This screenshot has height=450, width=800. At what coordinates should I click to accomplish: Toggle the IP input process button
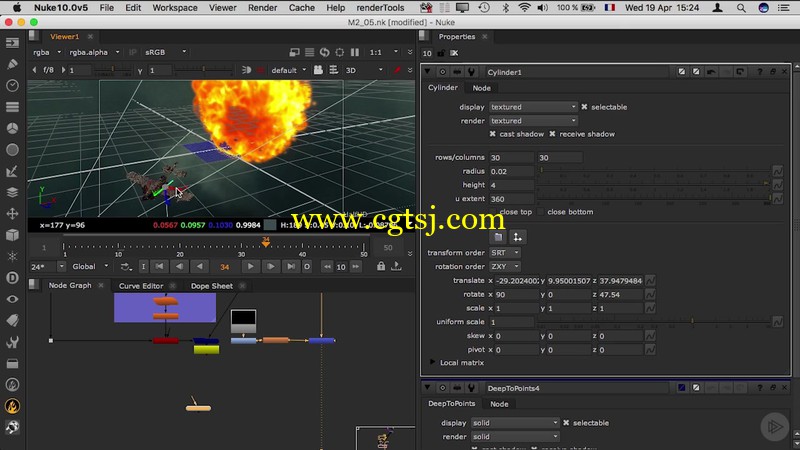pos(132,52)
